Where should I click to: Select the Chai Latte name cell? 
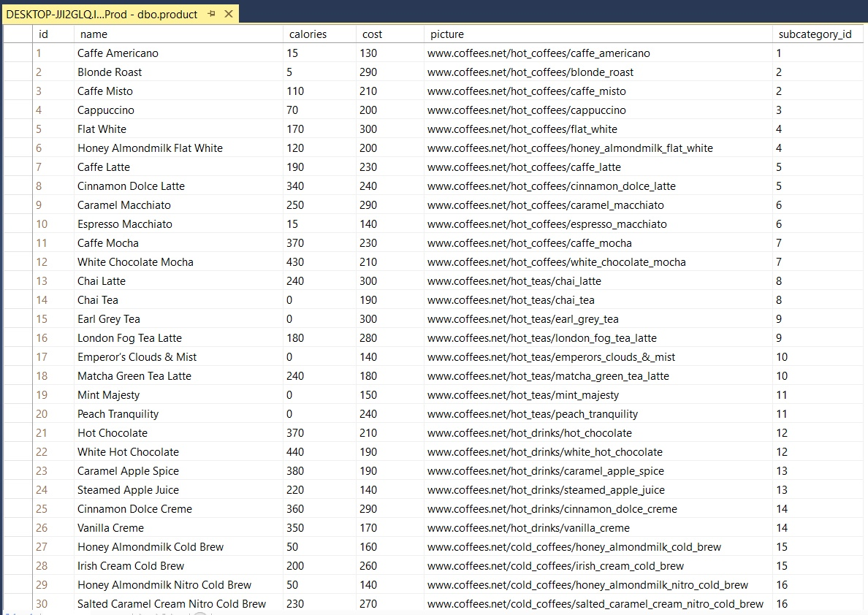click(x=178, y=281)
